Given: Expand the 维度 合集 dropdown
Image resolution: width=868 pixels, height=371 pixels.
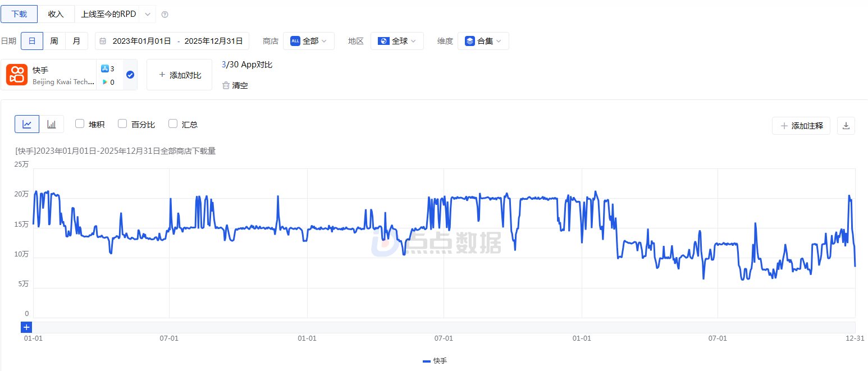Looking at the screenshot, I should (483, 40).
